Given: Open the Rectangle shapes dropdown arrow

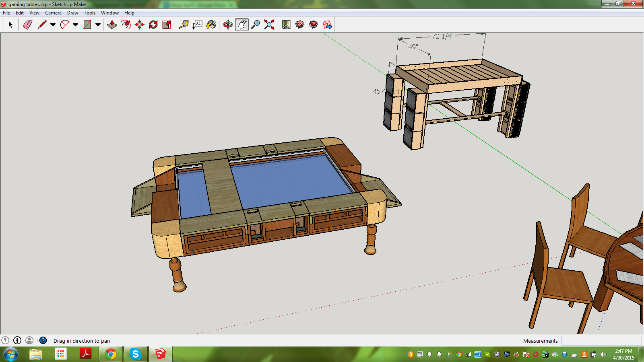Looking at the screenshot, I should [98, 25].
